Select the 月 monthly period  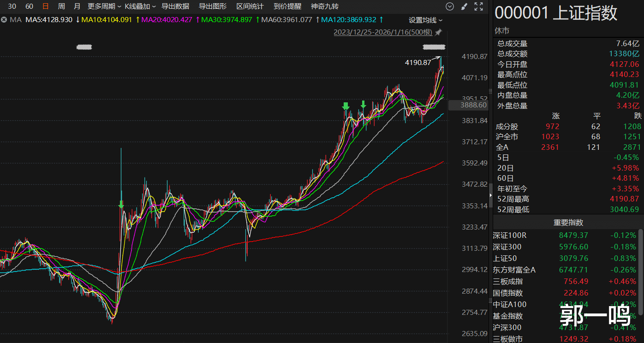[77, 6]
